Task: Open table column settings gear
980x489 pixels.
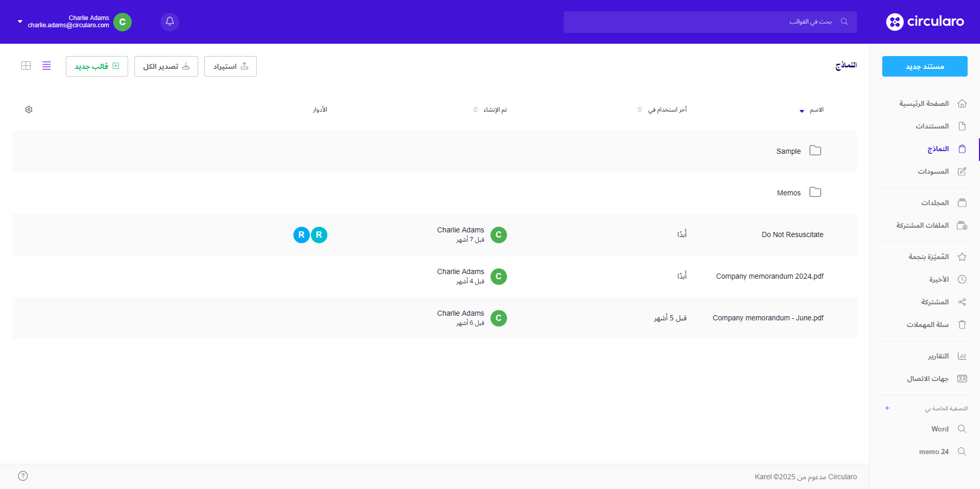Action: [x=29, y=110]
